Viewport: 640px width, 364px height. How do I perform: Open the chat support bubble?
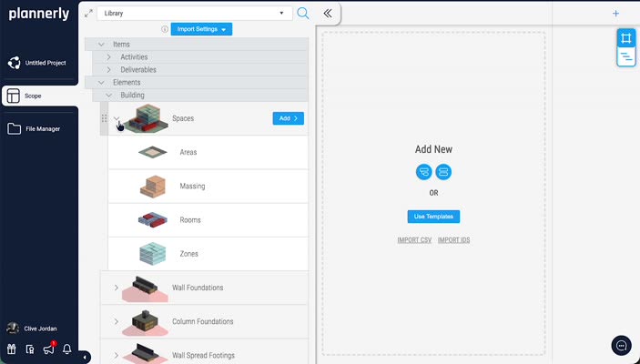coord(621,346)
